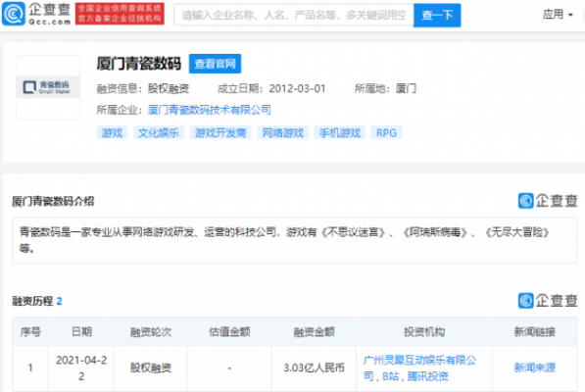Click the 所属地 厦门 text
Viewport: 585px width, 392px height.
[385, 88]
